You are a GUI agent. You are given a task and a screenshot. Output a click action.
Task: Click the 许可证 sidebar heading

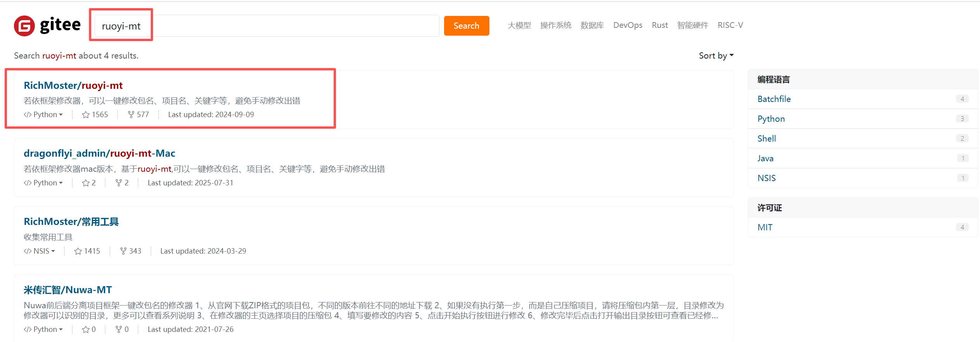pyautogui.click(x=770, y=208)
